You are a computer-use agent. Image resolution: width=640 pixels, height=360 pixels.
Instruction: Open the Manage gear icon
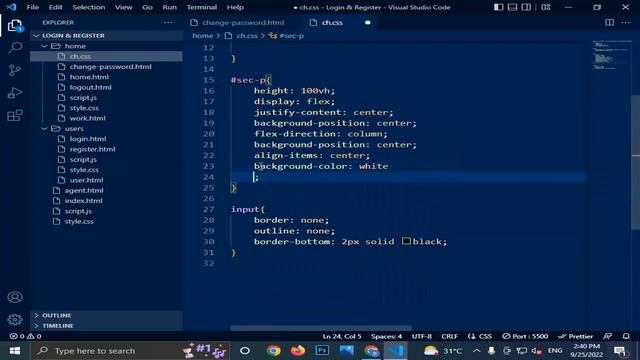(15, 319)
